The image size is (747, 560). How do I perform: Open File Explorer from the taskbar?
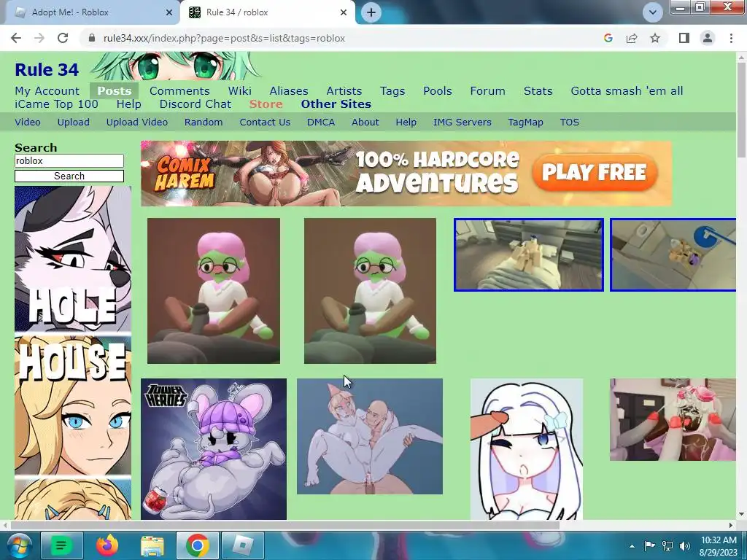pyautogui.click(x=152, y=545)
